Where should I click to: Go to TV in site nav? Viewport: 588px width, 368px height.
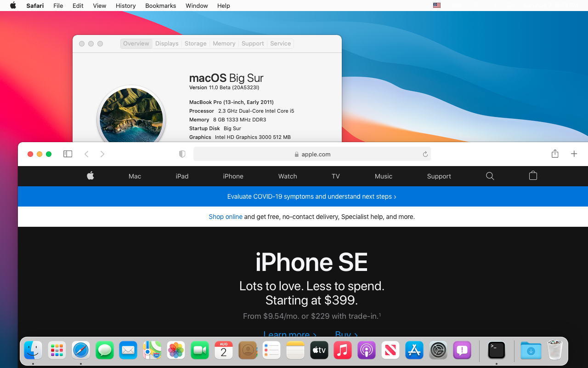click(336, 176)
